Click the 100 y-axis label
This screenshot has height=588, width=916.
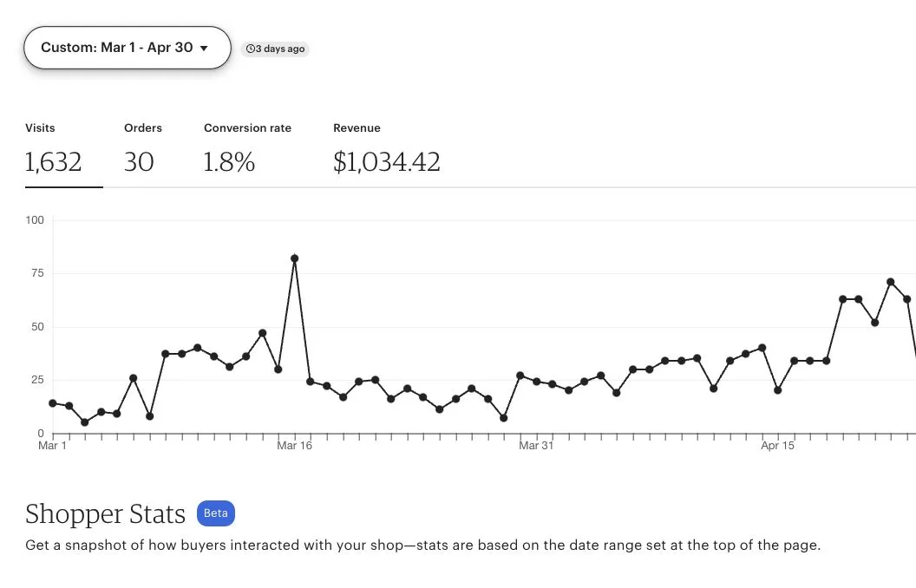35,220
